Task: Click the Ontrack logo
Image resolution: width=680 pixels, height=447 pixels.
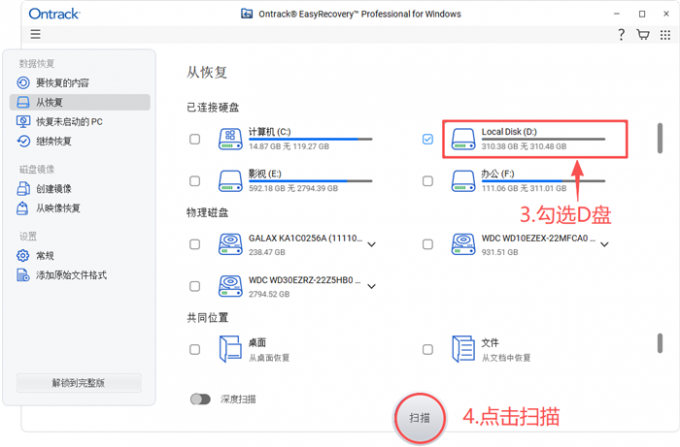Action: [x=54, y=14]
